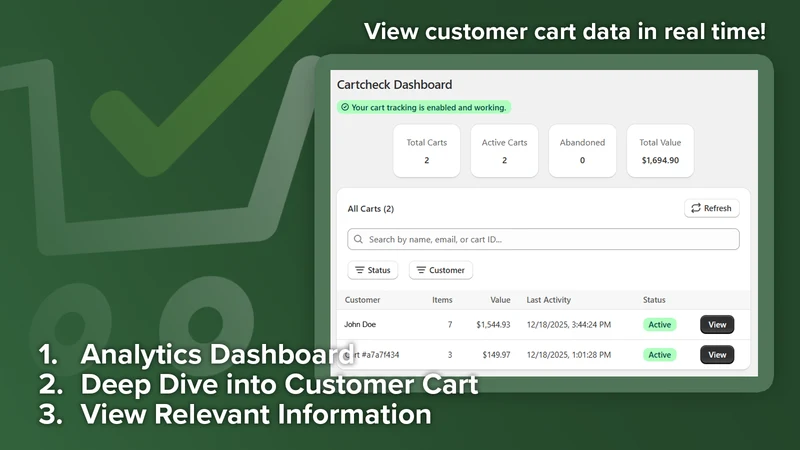The image size is (800, 450).
Task: Click the $1,694.90 total value figure
Action: [x=660, y=160]
